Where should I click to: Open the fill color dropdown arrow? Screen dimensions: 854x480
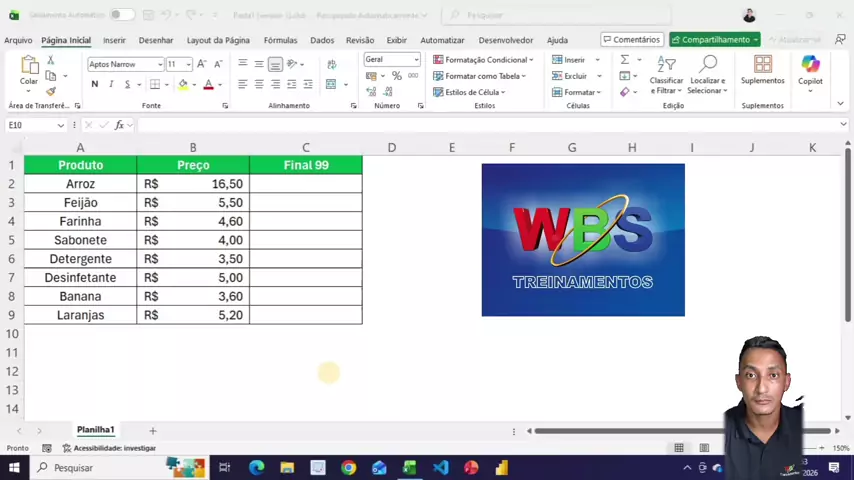194,84
